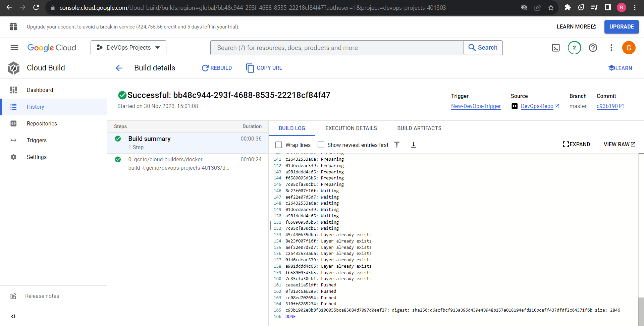
Task: Open Settings in Cloud Build sidebar
Action: click(54, 157)
